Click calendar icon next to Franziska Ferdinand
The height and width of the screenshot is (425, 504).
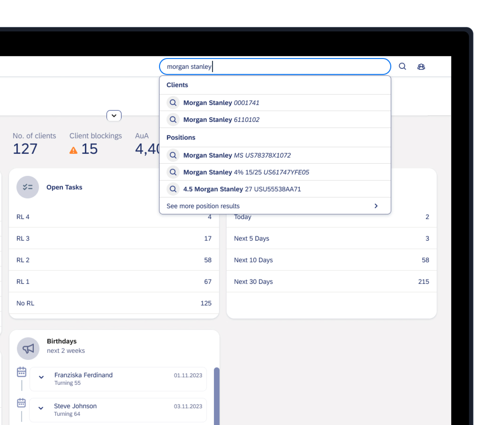click(21, 372)
